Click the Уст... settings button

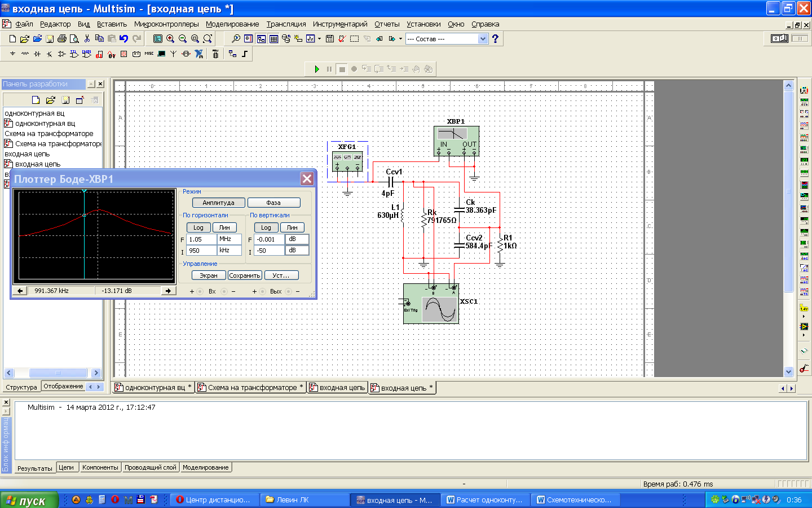tap(281, 275)
